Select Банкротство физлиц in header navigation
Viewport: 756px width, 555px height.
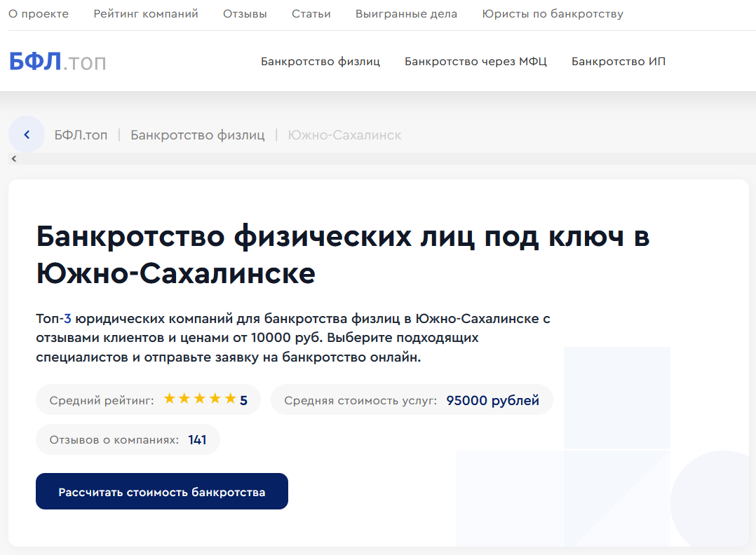tap(320, 62)
